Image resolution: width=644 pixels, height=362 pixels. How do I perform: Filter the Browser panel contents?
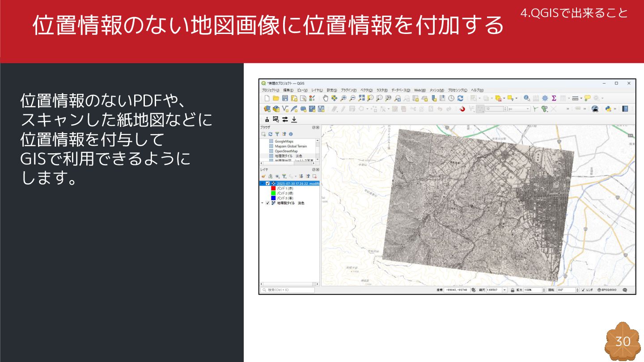click(277, 134)
